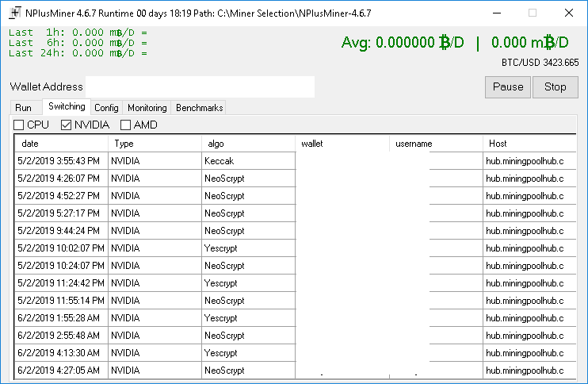Click the host cell in the Keccak row
Viewport: 588px width, 384px height.
coord(529,161)
